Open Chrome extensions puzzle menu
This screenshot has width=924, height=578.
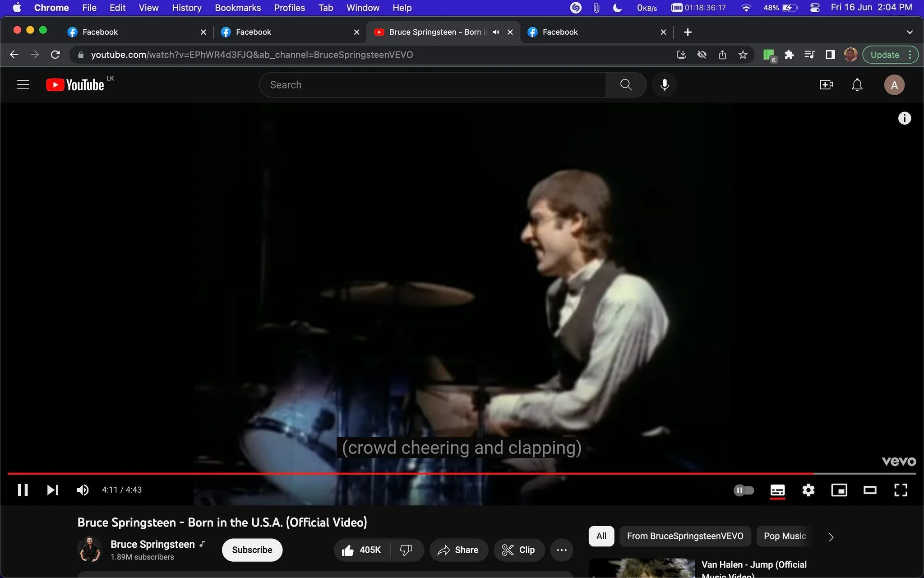pos(789,55)
